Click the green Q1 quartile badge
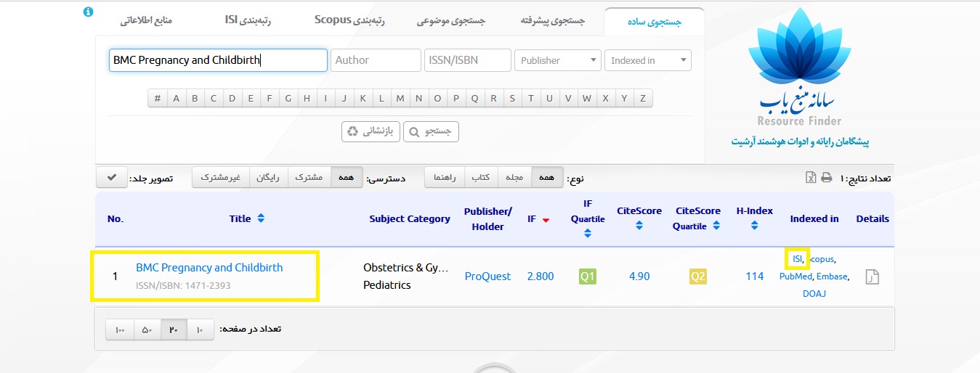980x373 pixels. pyautogui.click(x=587, y=276)
